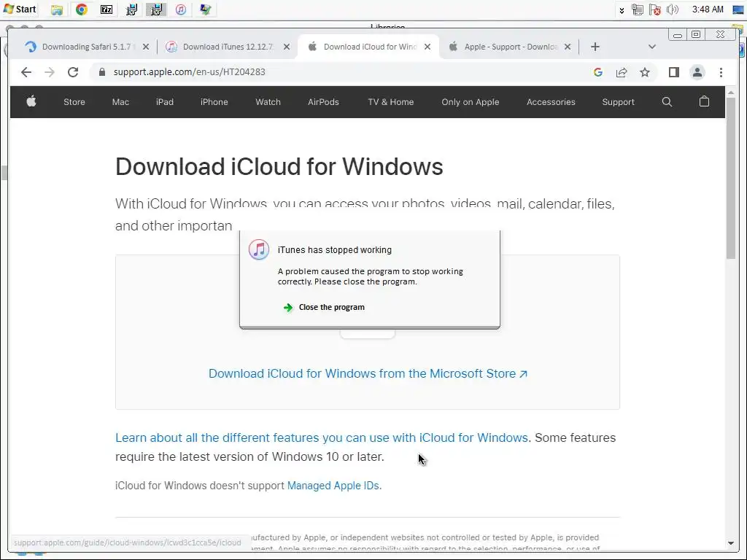Open iPhone in Apple navigation

click(x=214, y=102)
